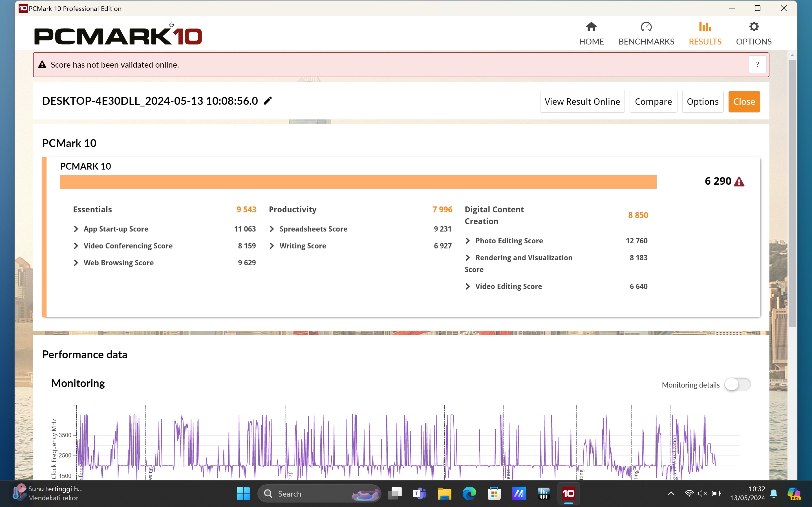This screenshot has height=507, width=812.
Task: Click the vertical scrollbar thumb
Action: [792, 193]
